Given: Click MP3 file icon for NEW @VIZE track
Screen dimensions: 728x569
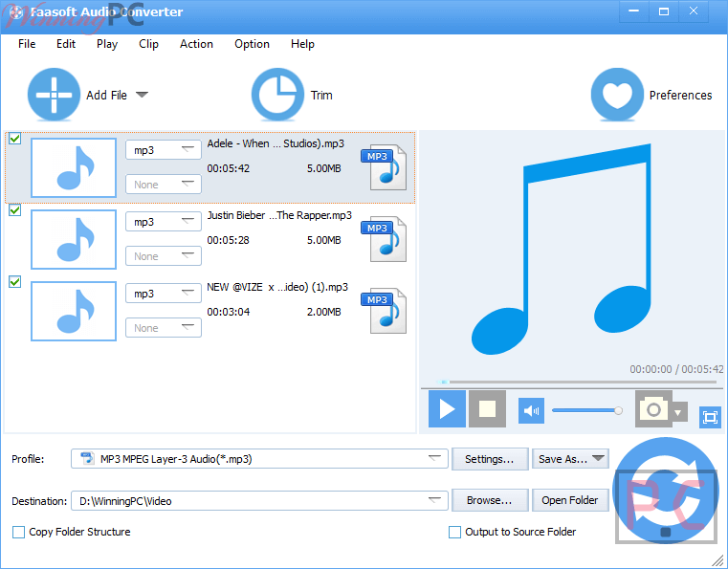Looking at the screenshot, I should (x=384, y=311).
